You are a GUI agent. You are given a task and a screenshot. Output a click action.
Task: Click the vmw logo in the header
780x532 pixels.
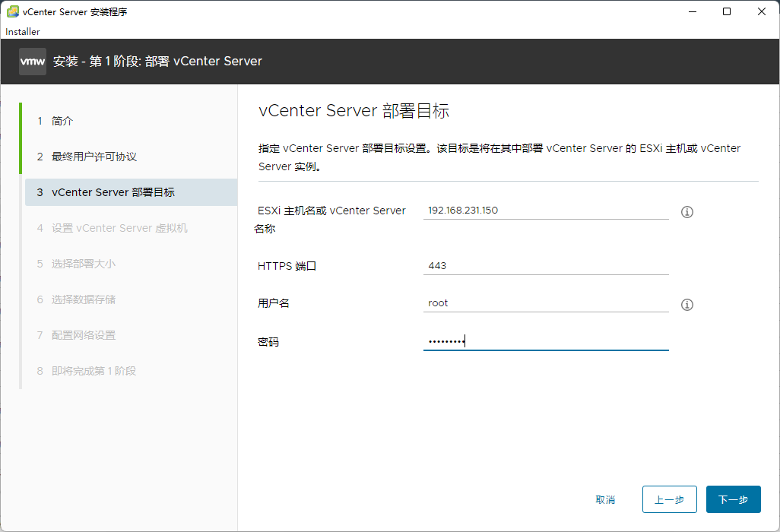pos(33,61)
